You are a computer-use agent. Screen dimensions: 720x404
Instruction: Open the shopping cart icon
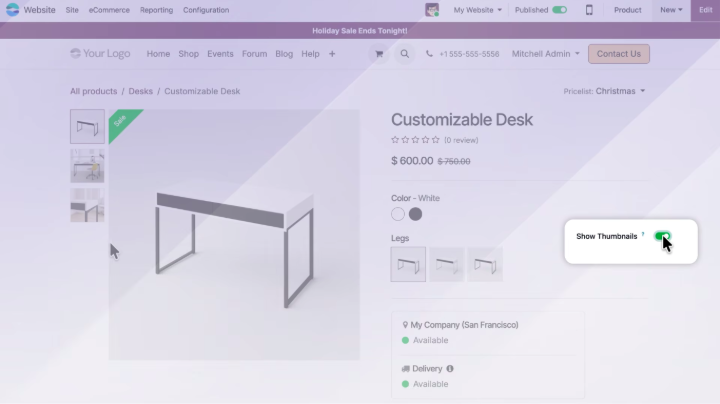coord(379,54)
